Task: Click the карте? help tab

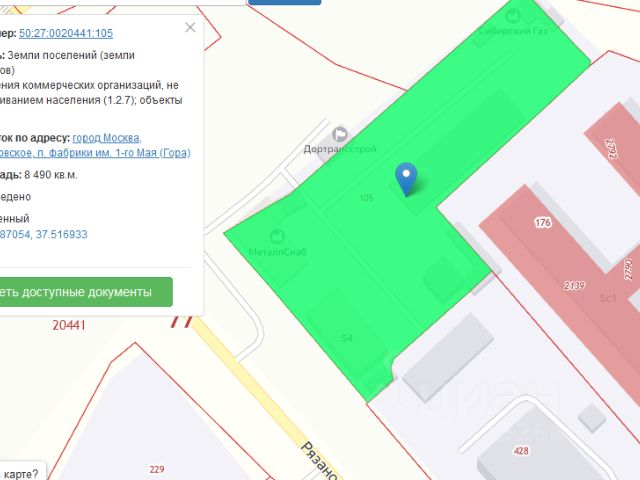Action: coord(20,474)
